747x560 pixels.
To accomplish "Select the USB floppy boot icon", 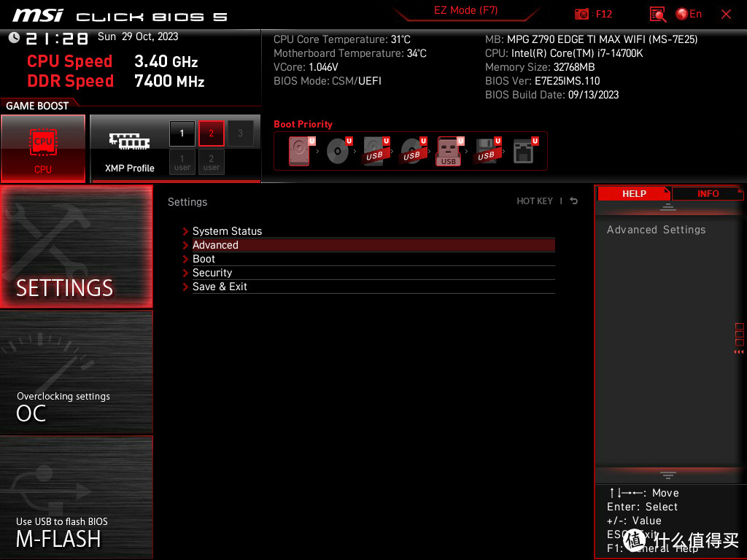I will coord(487,151).
